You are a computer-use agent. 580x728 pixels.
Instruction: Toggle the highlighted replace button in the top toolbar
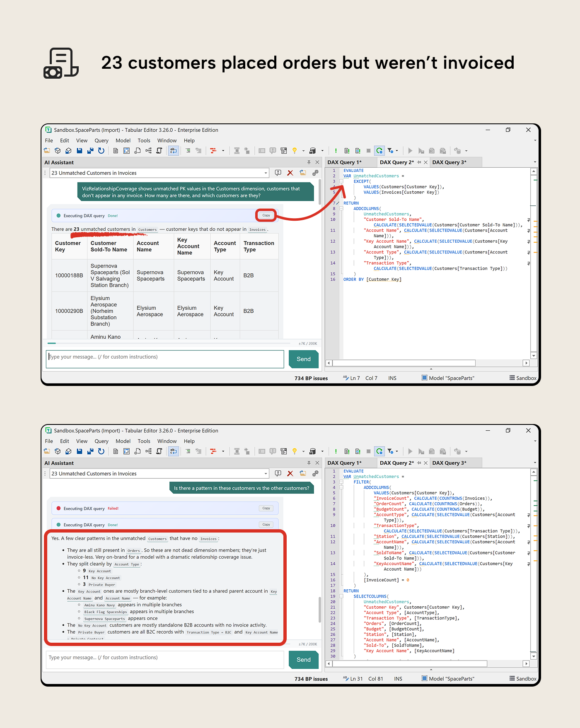pos(174,151)
